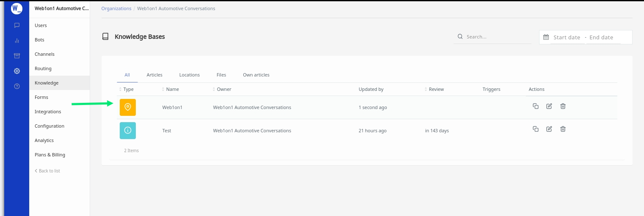Click the Knowledge Bases book icon
Image resolution: width=644 pixels, height=216 pixels.
coord(105,37)
